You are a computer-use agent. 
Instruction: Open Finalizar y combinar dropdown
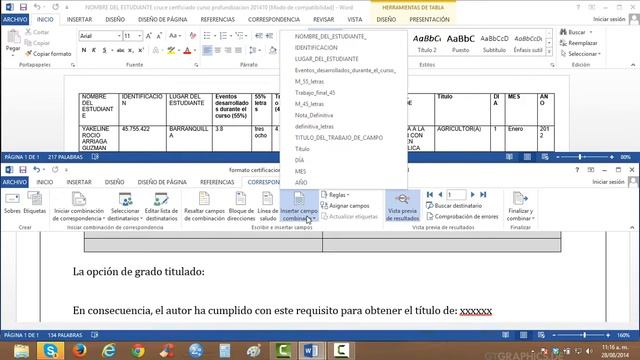[521, 207]
